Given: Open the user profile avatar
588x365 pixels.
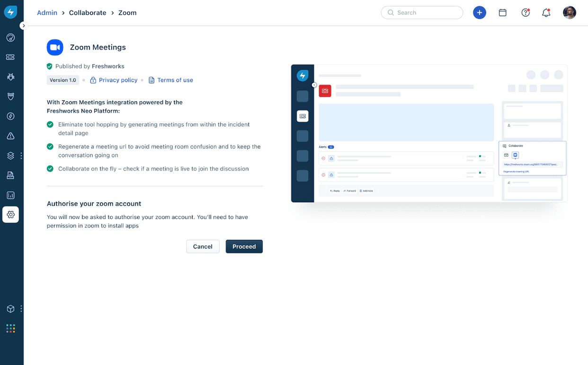Looking at the screenshot, I should [570, 13].
